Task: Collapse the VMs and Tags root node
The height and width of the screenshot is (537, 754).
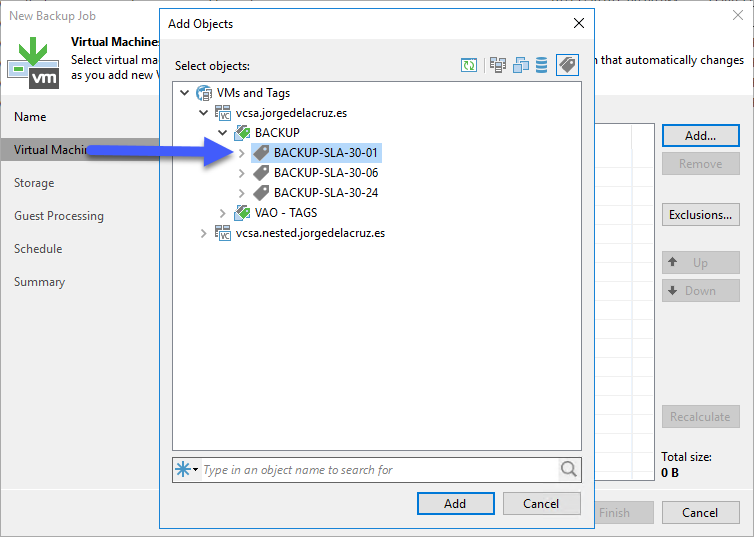Action: (185, 92)
